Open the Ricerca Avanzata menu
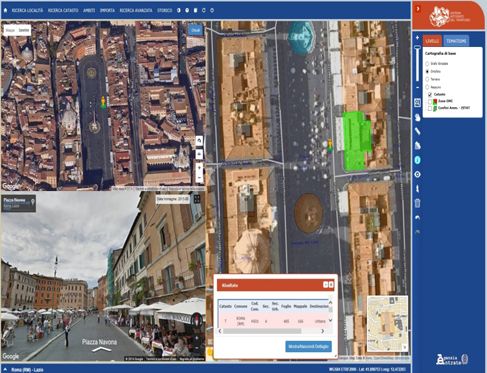 pyautogui.click(x=136, y=10)
